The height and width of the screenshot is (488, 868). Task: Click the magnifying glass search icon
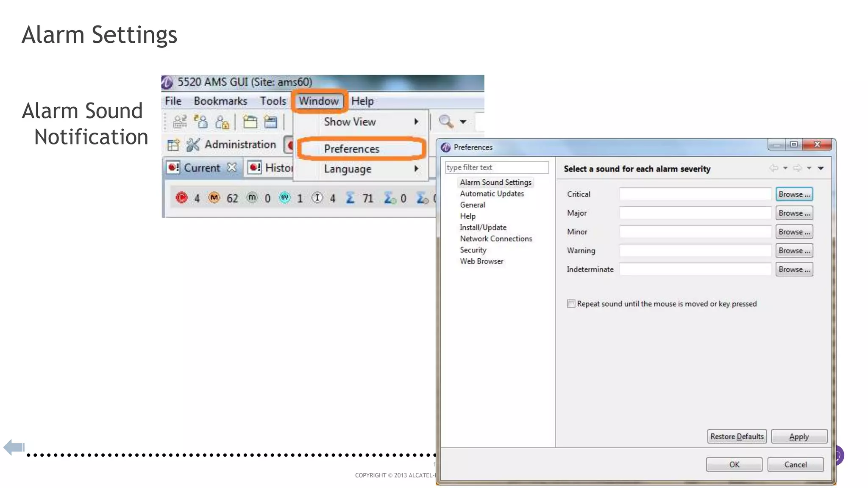coord(445,122)
